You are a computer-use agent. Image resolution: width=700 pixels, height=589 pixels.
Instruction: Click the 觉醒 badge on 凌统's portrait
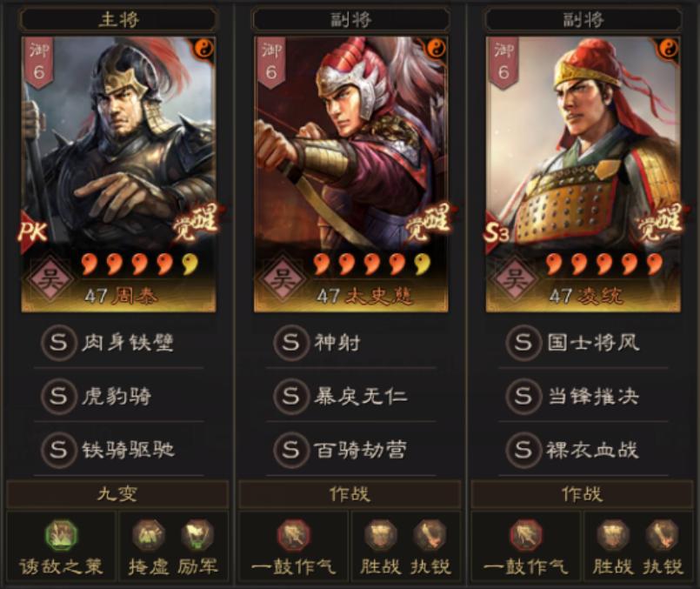pos(659,222)
